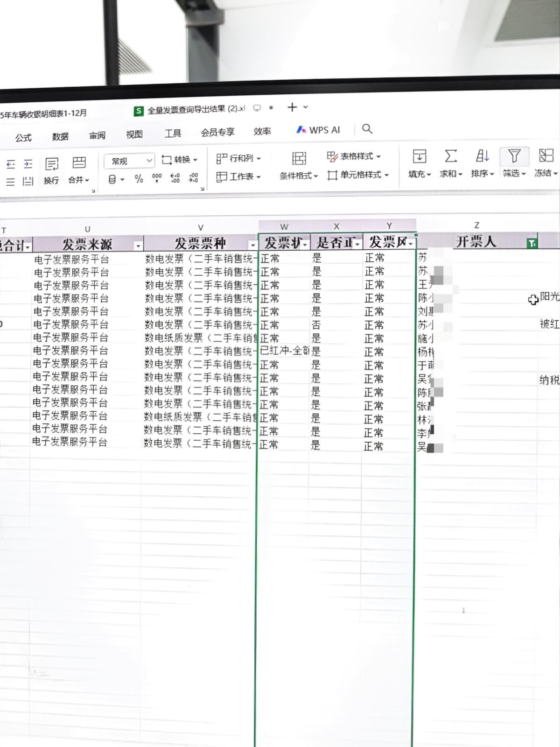Click the percent style icon
Viewport: 560px width, 747px height.
[139, 178]
